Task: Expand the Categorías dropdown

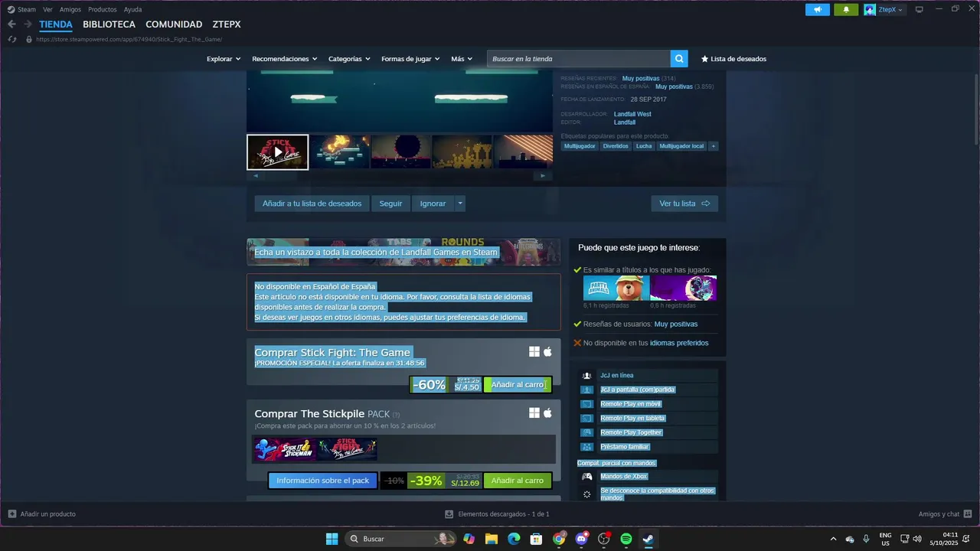Action: click(x=349, y=59)
